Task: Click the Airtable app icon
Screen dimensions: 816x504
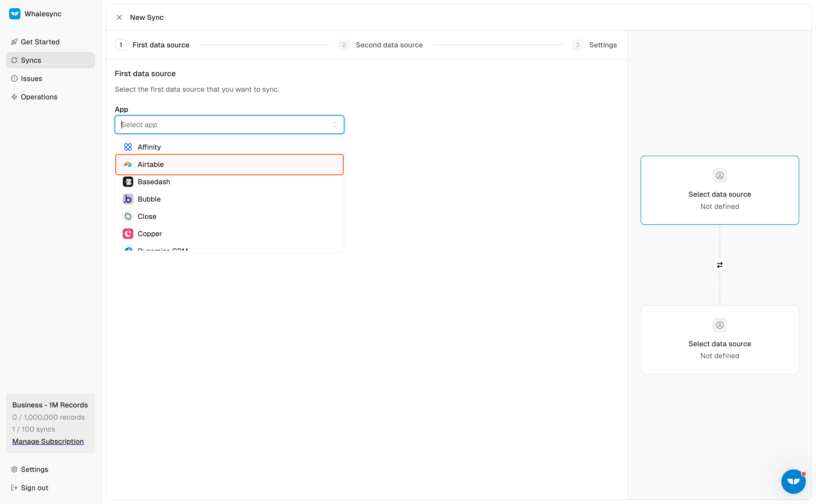Action: coord(128,164)
